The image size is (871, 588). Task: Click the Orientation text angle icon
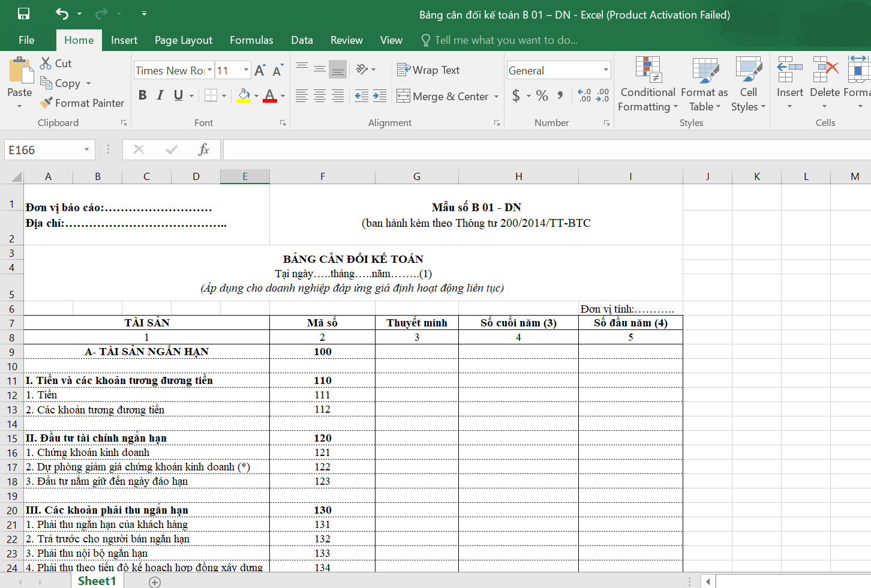click(362, 69)
